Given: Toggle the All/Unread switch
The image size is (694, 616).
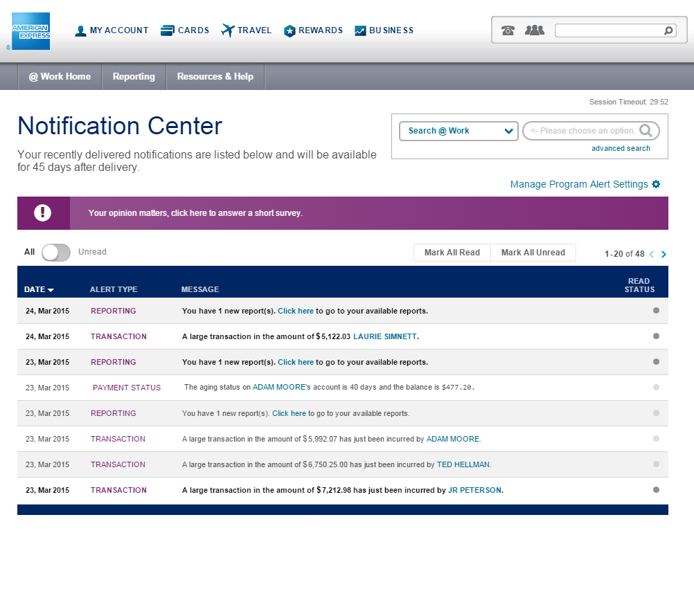Looking at the screenshot, I should (56, 253).
